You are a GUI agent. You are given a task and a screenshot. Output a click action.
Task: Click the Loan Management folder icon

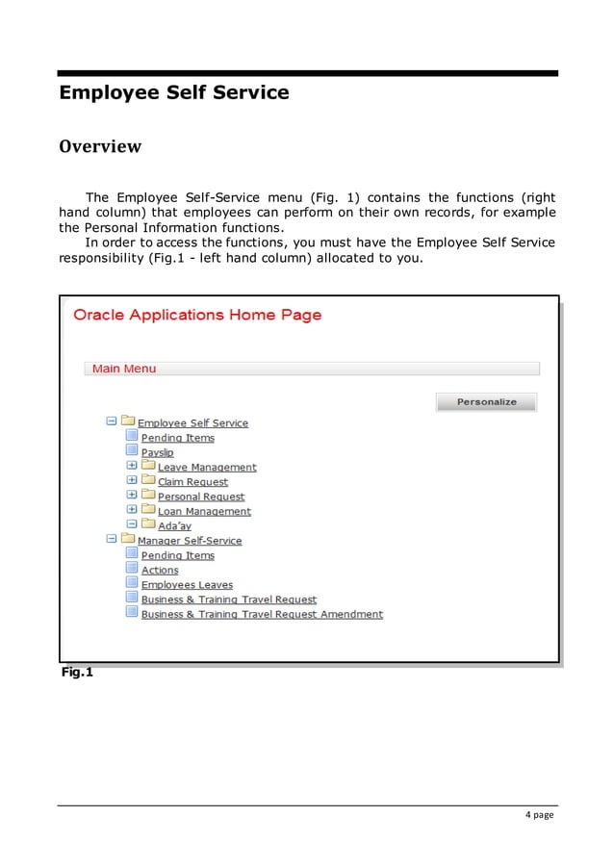[148, 508]
